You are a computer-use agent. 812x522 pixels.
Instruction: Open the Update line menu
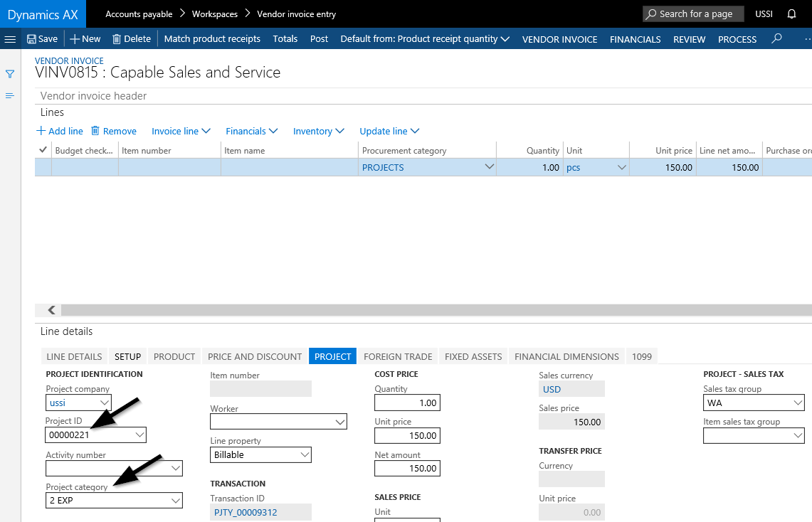pos(389,131)
